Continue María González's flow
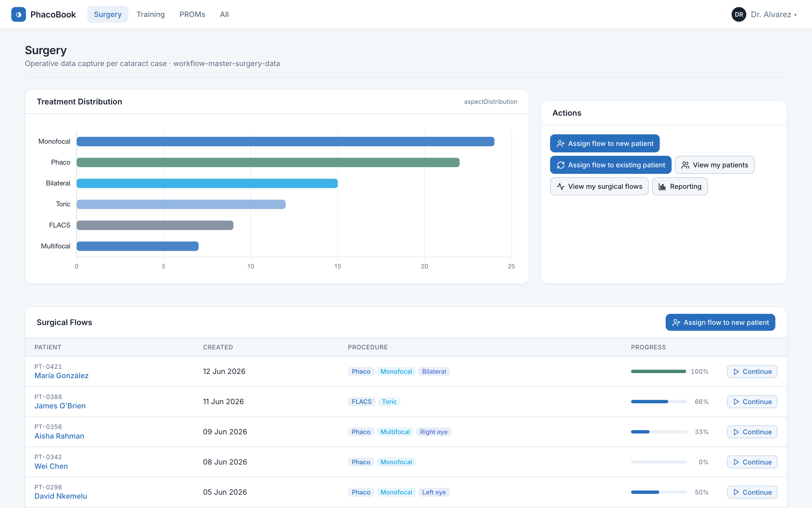 [752, 372]
